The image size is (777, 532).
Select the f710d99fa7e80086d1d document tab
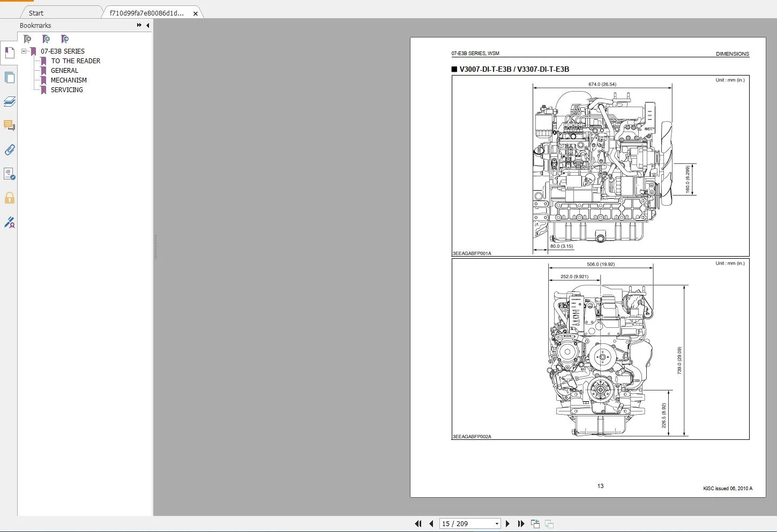[146, 13]
